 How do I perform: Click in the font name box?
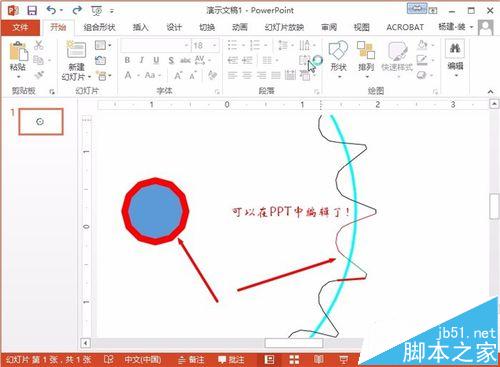point(155,45)
